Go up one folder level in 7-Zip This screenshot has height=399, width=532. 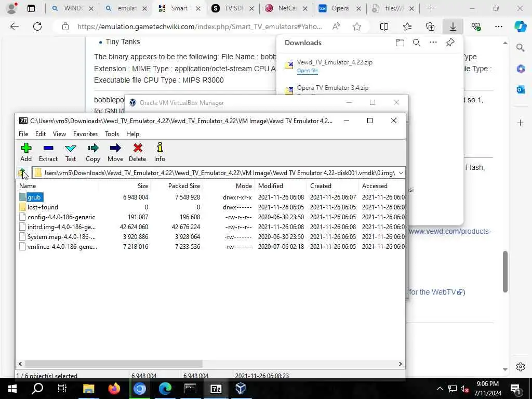tap(22, 173)
